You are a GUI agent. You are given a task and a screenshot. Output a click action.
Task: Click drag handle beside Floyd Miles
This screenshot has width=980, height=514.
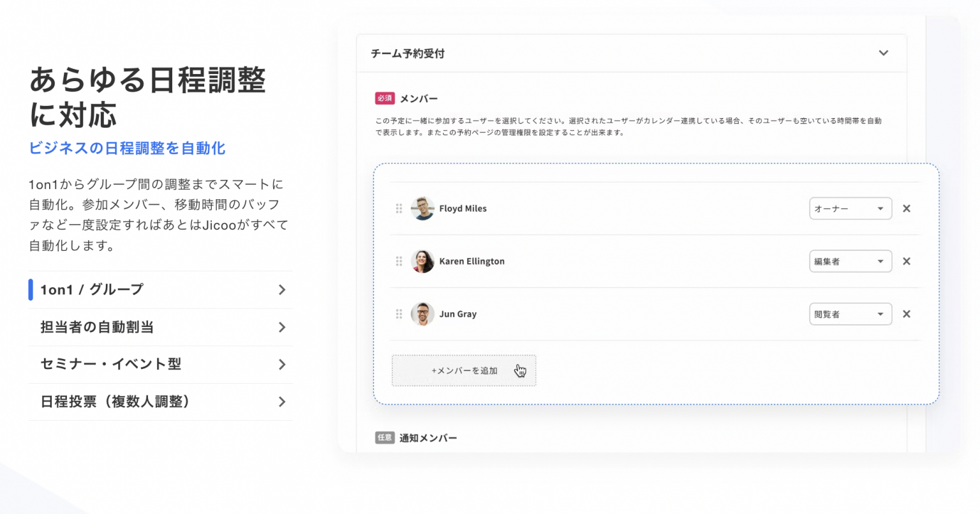pos(399,209)
